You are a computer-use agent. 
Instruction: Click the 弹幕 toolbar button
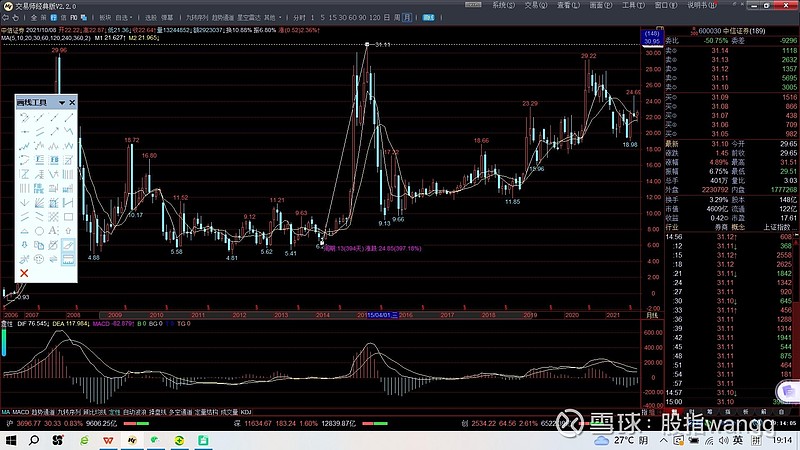point(167,17)
